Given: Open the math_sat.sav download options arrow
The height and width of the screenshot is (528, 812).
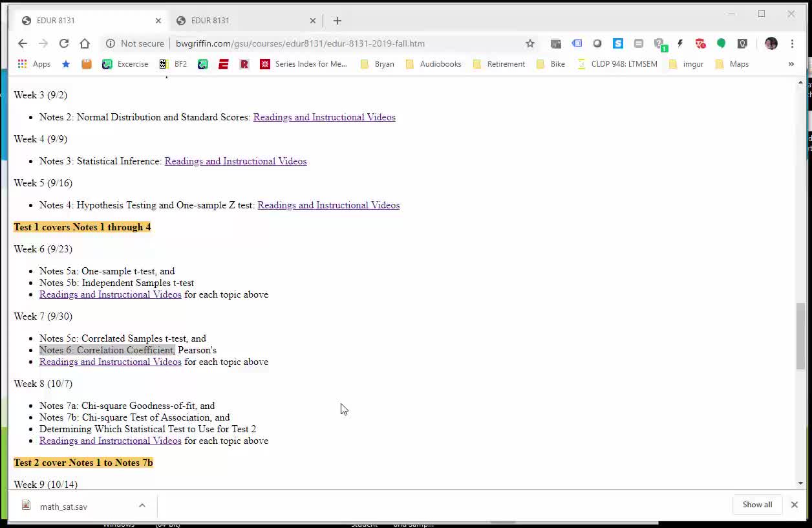Looking at the screenshot, I should coord(142,506).
